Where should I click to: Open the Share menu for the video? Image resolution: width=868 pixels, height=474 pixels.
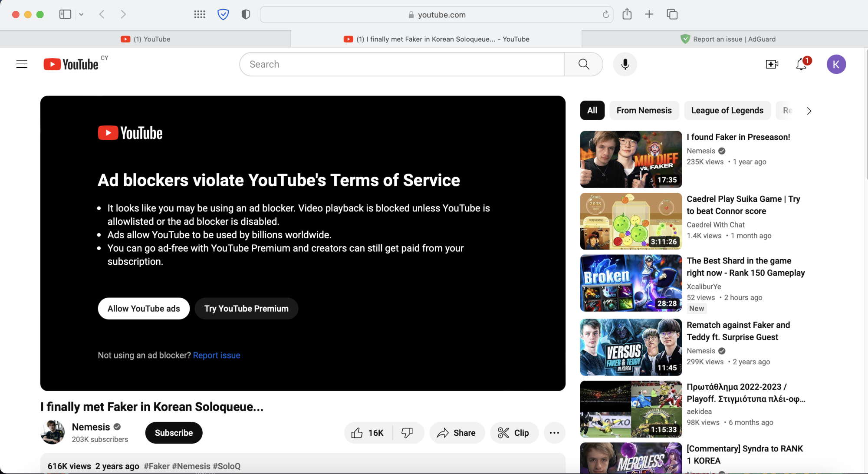tap(457, 432)
